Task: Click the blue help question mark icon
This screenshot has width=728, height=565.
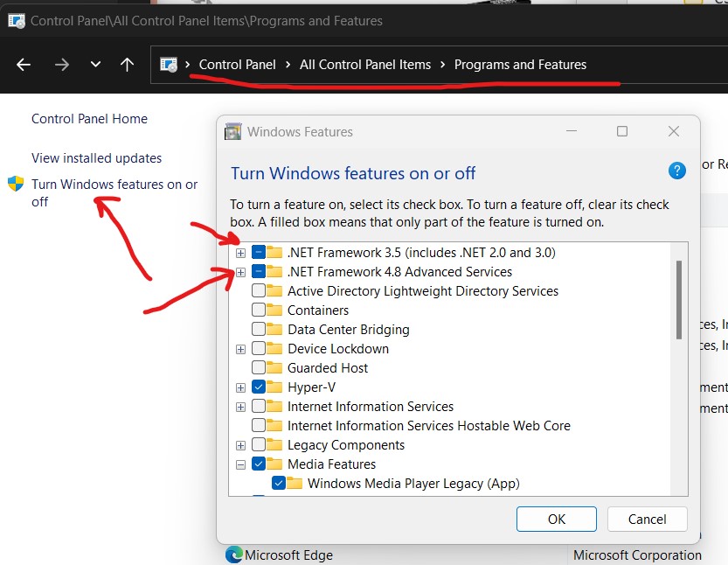Action: [x=676, y=171]
